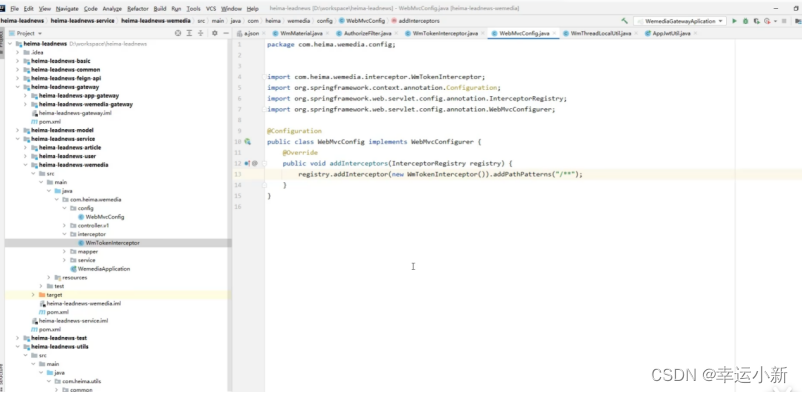Close the WmThreadLocalUtil.java tab
803x393 pixels.
coord(636,33)
